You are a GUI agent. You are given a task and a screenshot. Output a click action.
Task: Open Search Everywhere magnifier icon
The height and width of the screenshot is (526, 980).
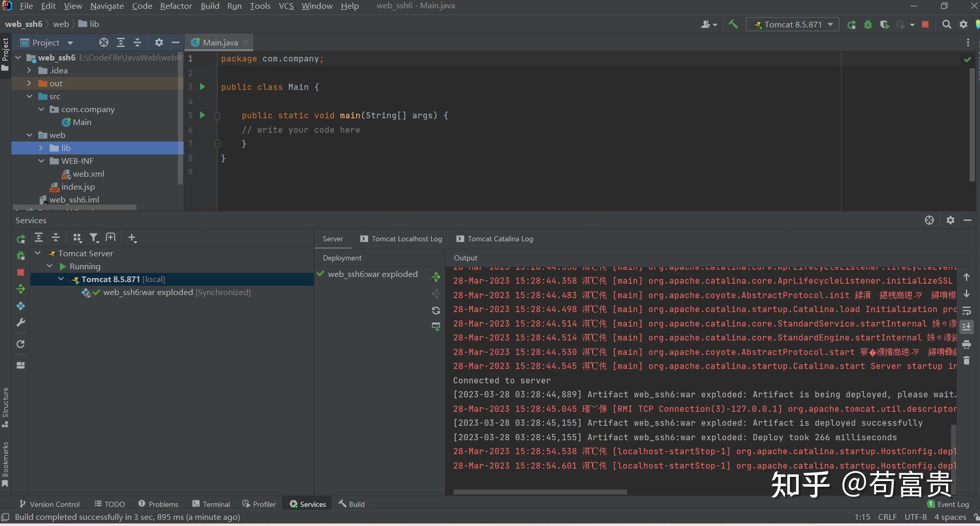(x=946, y=24)
